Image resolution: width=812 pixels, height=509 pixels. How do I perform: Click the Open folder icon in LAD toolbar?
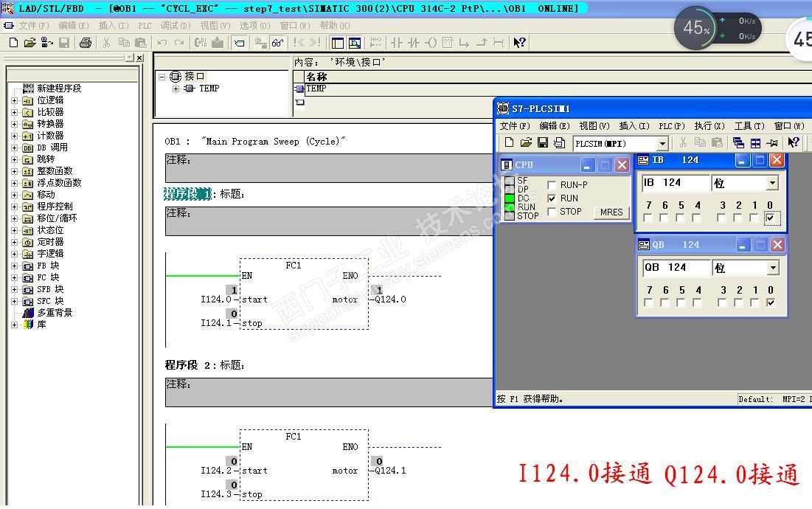(x=30, y=43)
